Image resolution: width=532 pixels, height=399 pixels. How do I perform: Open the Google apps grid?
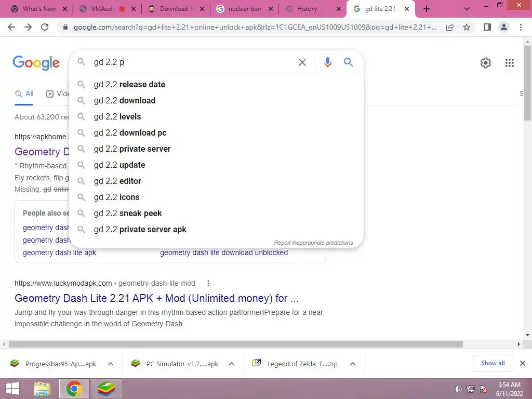(509, 63)
